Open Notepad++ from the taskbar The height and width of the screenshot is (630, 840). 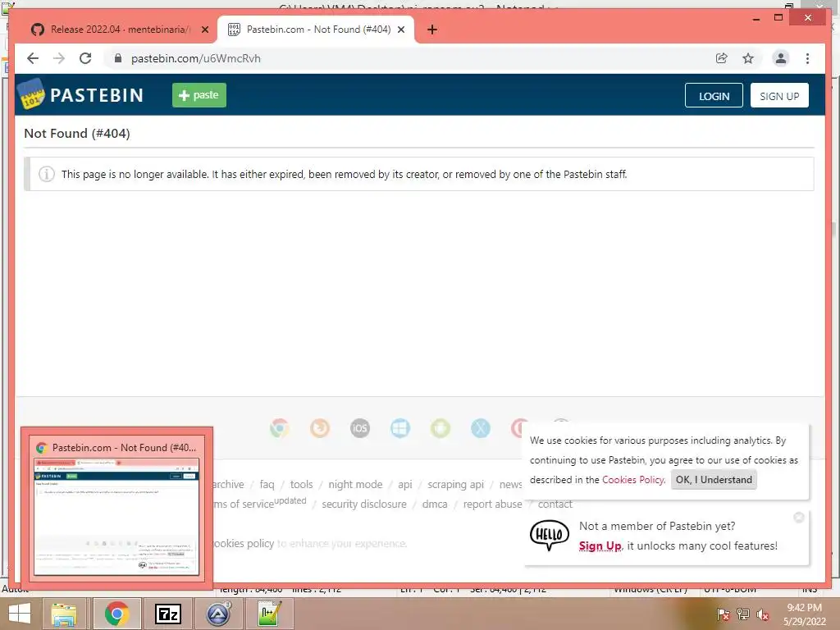tap(269, 614)
